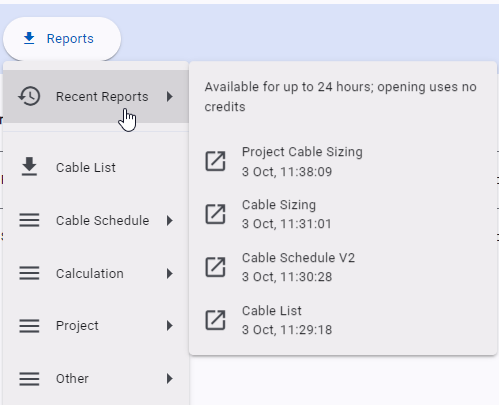Expand the Recent Reports submenu arrow
This screenshot has width=499, height=405.
(x=170, y=97)
